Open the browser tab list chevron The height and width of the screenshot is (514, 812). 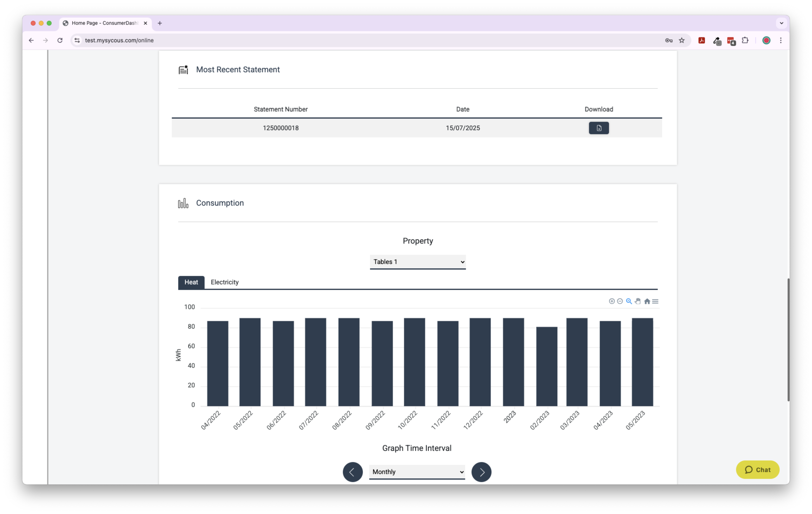coord(781,23)
